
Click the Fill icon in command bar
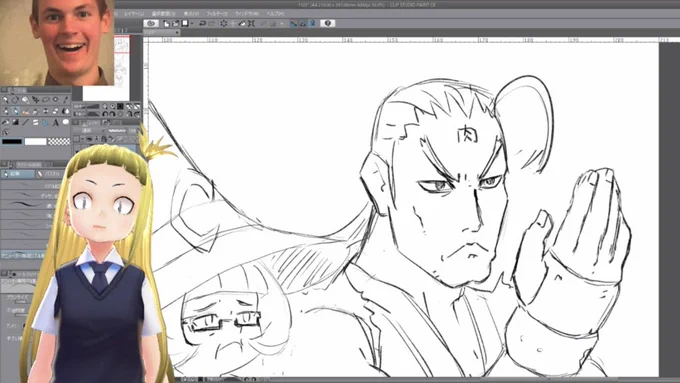pos(242,23)
